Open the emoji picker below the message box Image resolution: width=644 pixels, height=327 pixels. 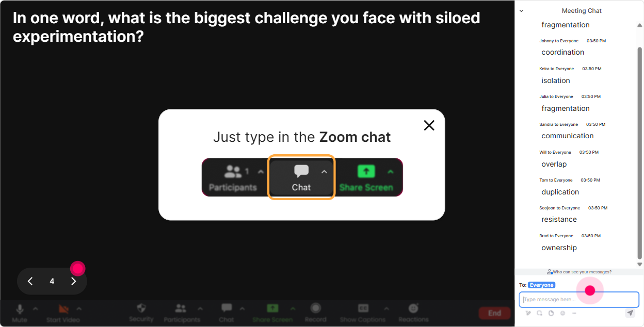click(562, 313)
